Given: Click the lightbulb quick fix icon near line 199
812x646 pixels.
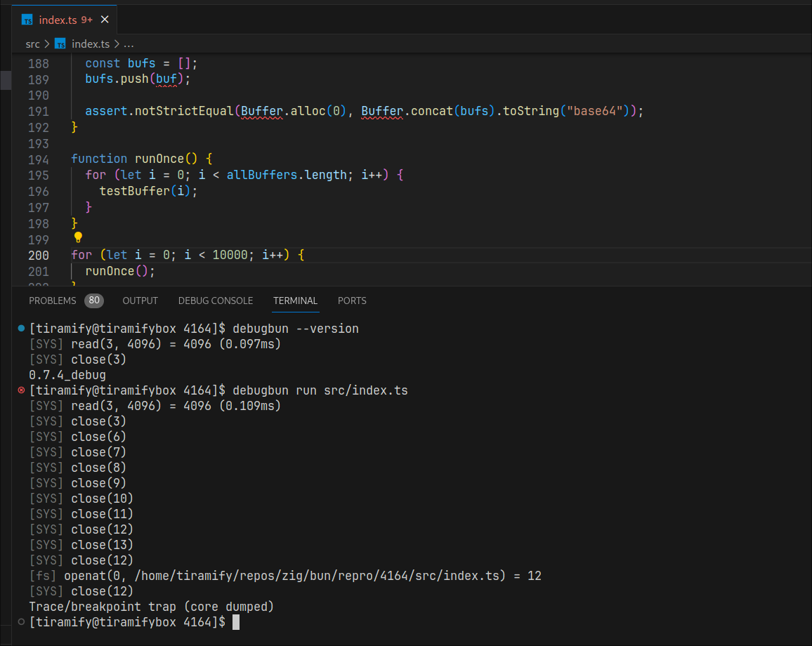Looking at the screenshot, I should pyautogui.click(x=77, y=237).
